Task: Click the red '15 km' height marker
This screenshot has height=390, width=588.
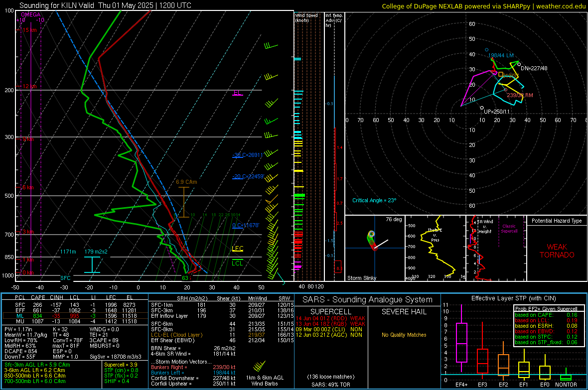Action: pos(29,30)
